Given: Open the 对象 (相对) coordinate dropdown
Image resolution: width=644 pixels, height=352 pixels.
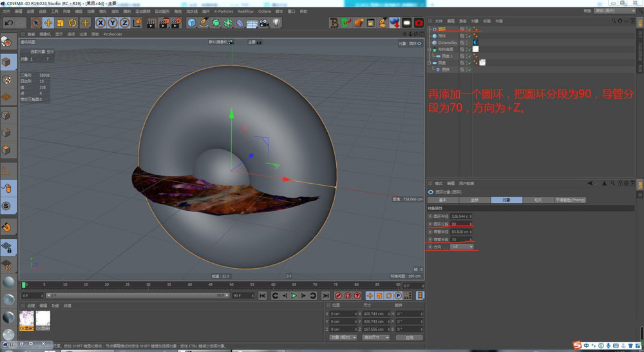Looking at the screenshot, I should click(343, 337).
